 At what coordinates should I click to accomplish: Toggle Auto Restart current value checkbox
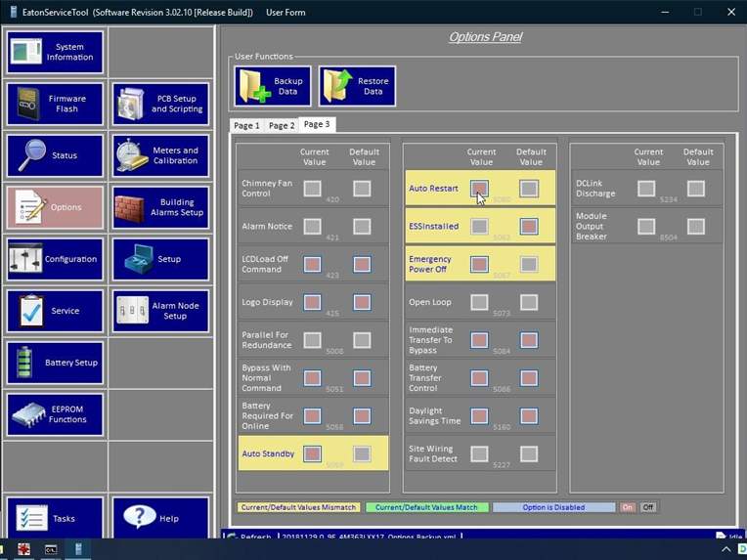[479, 189]
